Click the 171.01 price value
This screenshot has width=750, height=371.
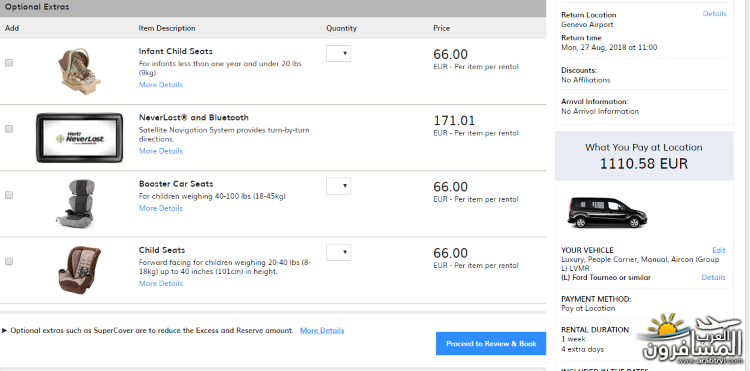[x=454, y=120]
